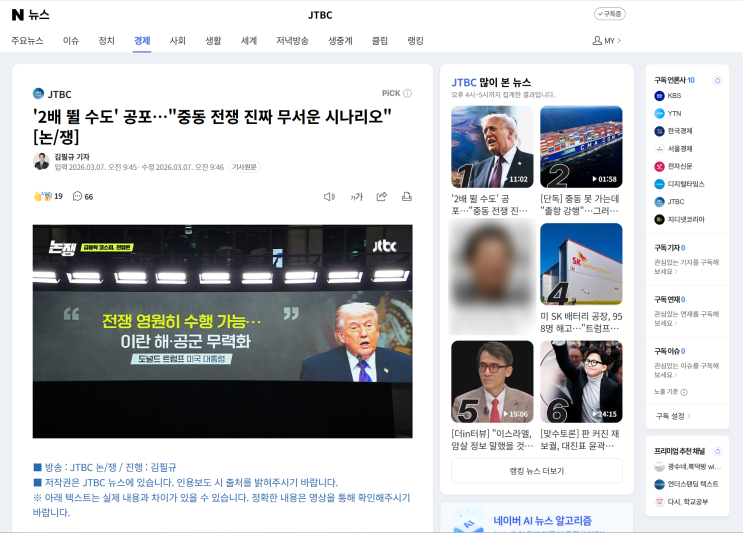Open ranked thumbnail 4 SK battery plant
This screenshot has width=743, height=533.
pos(581,264)
